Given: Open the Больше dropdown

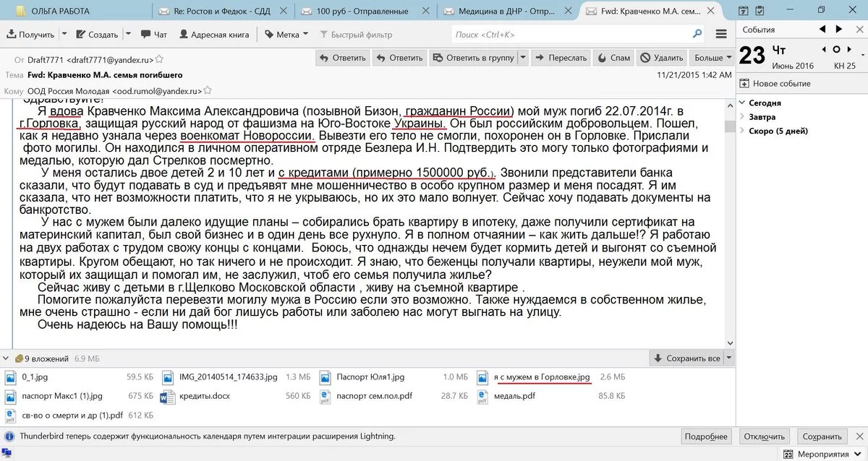Looking at the screenshot, I should click(x=709, y=57).
